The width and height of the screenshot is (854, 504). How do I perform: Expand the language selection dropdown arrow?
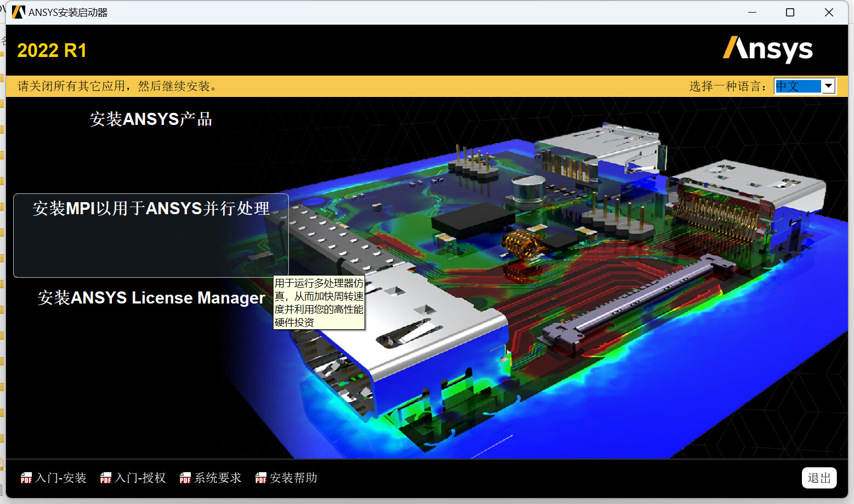(x=828, y=86)
